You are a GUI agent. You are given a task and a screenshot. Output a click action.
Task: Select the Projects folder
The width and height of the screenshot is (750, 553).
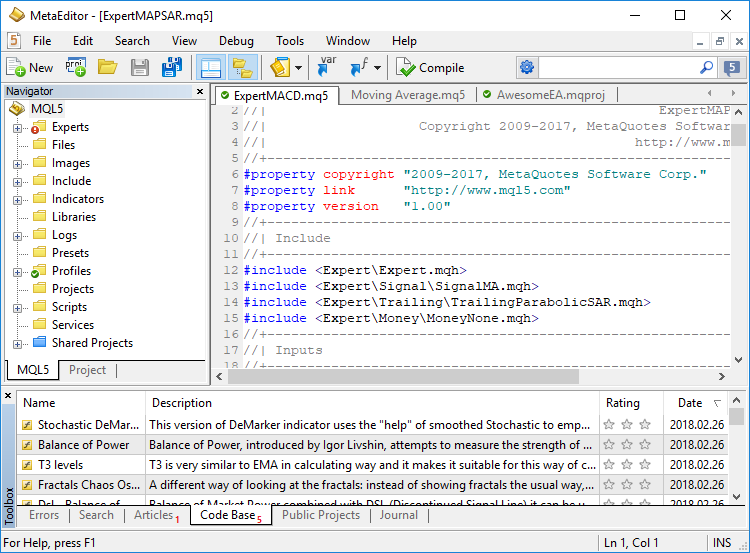[73, 288]
